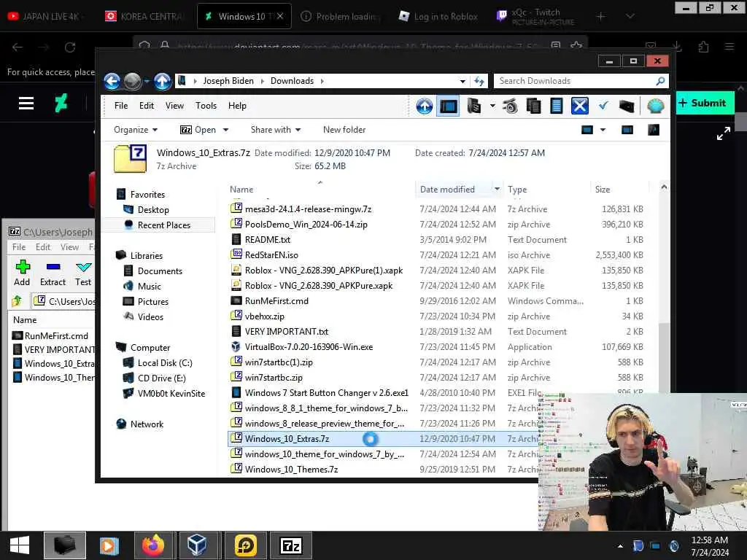Viewport: 747px width, 560px height.
Task: Click the black drive toolbar icon
Action: 627,106
